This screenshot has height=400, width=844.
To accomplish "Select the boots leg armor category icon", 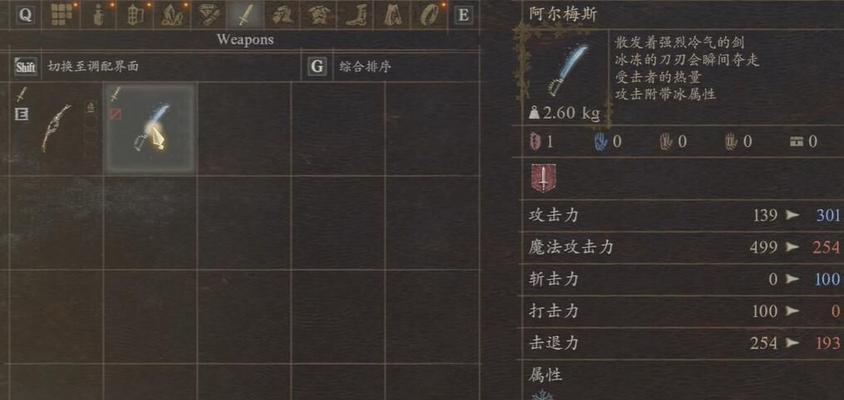I will [354, 14].
